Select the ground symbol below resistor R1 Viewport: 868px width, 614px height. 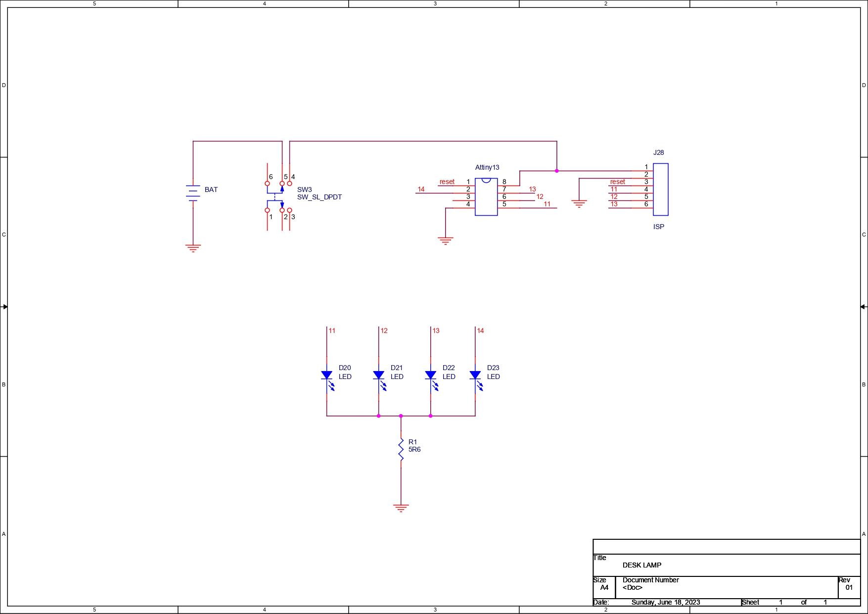[x=401, y=508]
